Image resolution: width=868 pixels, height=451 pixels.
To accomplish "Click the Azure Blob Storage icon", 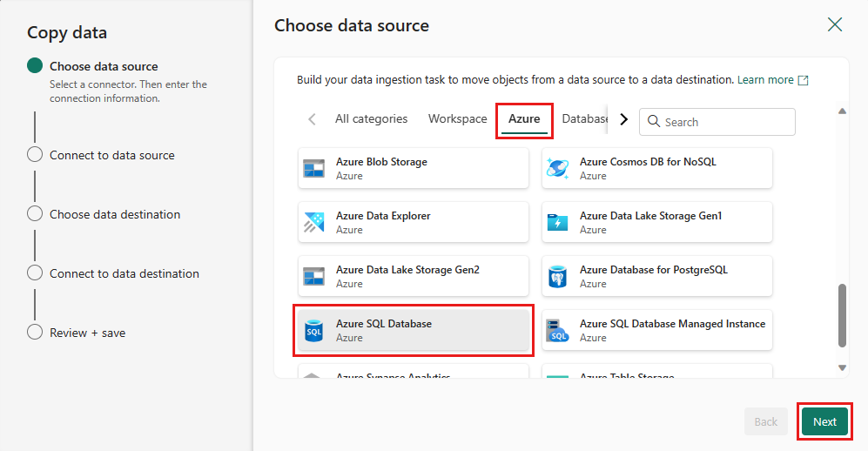I will coord(313,169).
